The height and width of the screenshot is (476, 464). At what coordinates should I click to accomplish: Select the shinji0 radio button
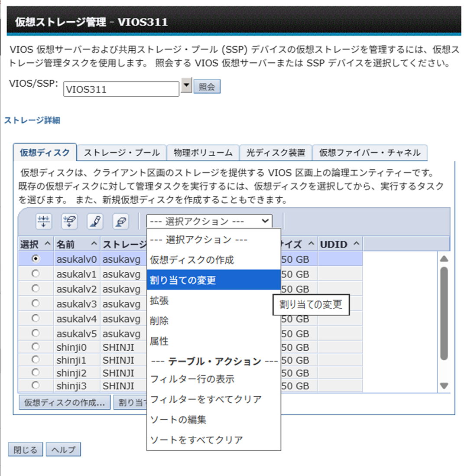point(36,346)
